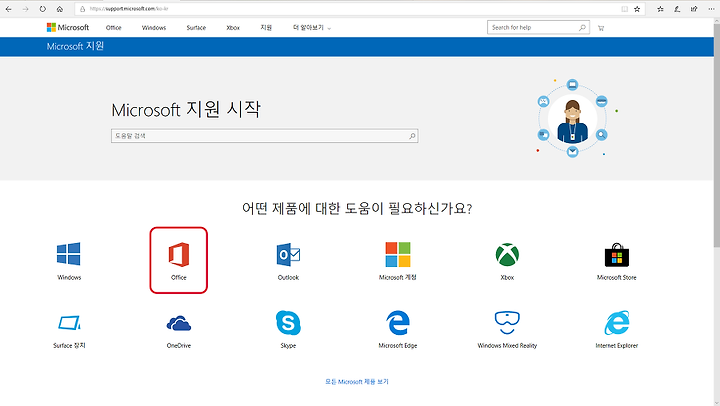720x406 pixels.
Task: Select the Internet Explorer icon
Action: pyautogui.click(x=617, y=322)
